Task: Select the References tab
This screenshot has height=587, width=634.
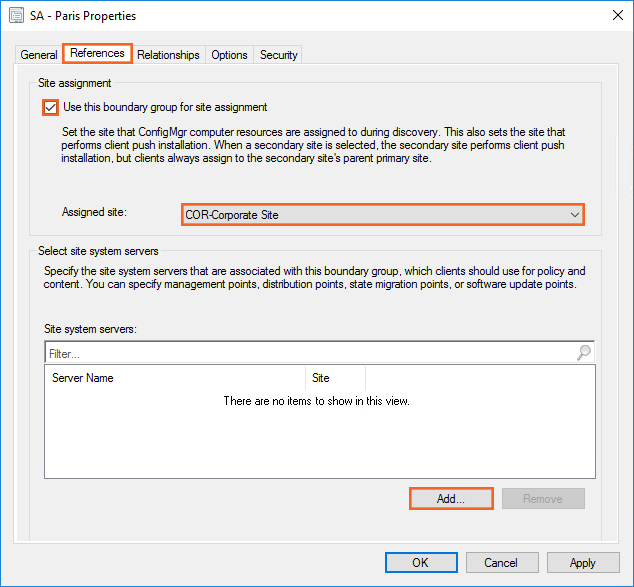Action: pyautogui.click(x=97, y=54)
